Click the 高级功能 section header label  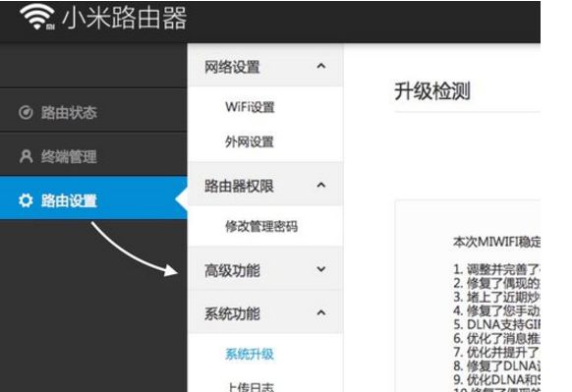click(232, 270)
